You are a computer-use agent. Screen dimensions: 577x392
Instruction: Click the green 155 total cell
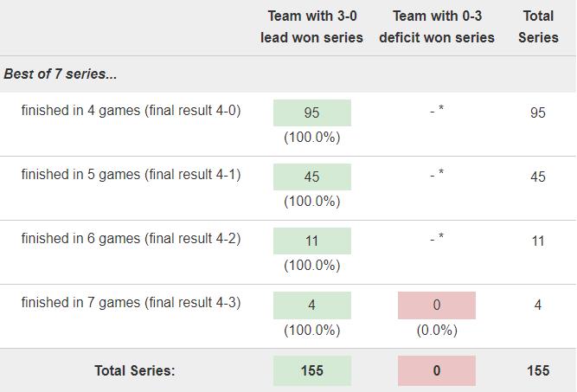(312, 370)
